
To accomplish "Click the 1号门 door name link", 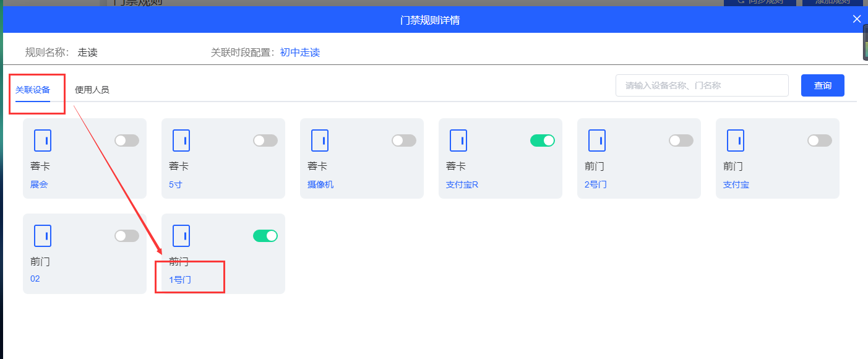I will [x=180, y=279].
